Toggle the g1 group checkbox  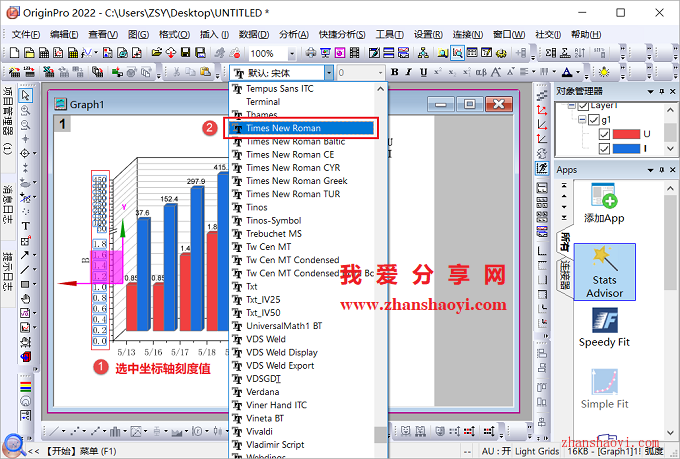coord(594,120)
